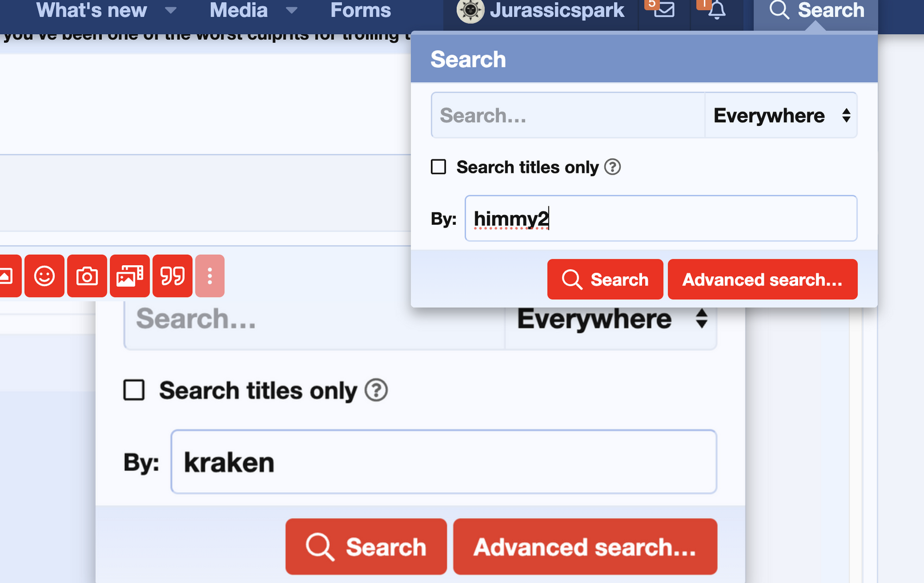
Task: Click the help icon beside lower Search titles only
Action: [x=376, y=390]
